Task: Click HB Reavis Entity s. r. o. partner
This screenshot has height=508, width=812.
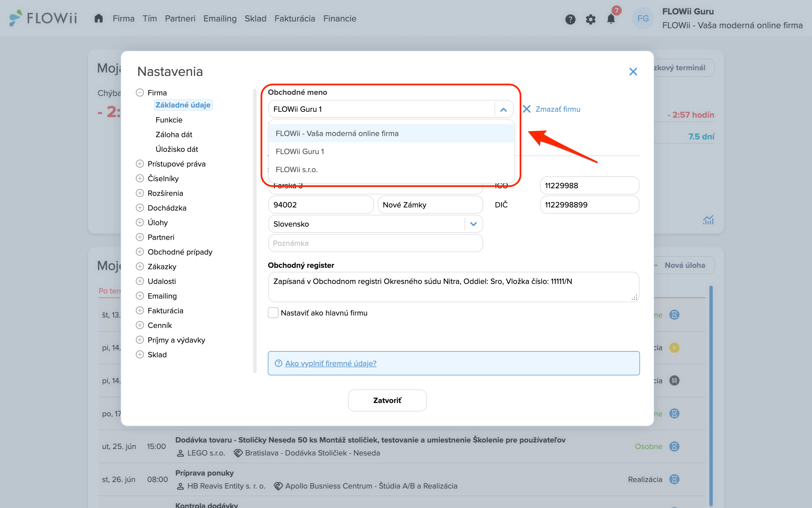Action: click(x=226, y=486)
